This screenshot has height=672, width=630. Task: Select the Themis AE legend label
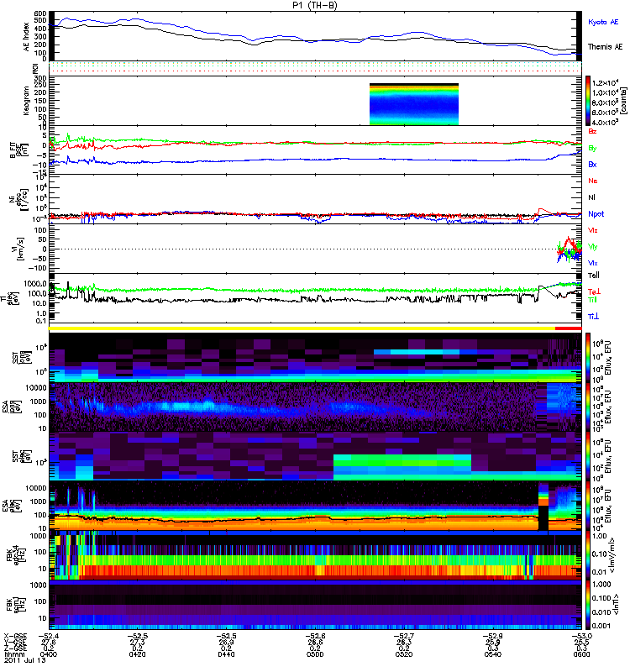tap(605, 47)
